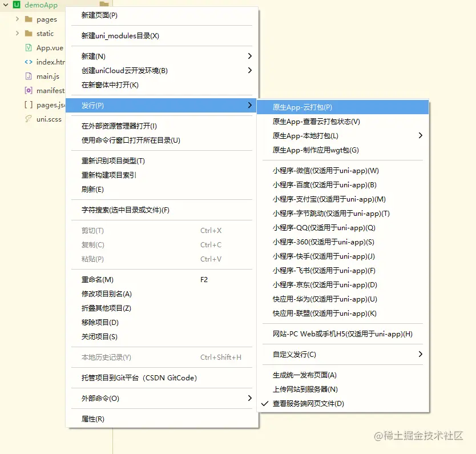Viewport: 476px width, 454px height.
Task: Click 属性(R) menu entry
Action: [162, 419]
